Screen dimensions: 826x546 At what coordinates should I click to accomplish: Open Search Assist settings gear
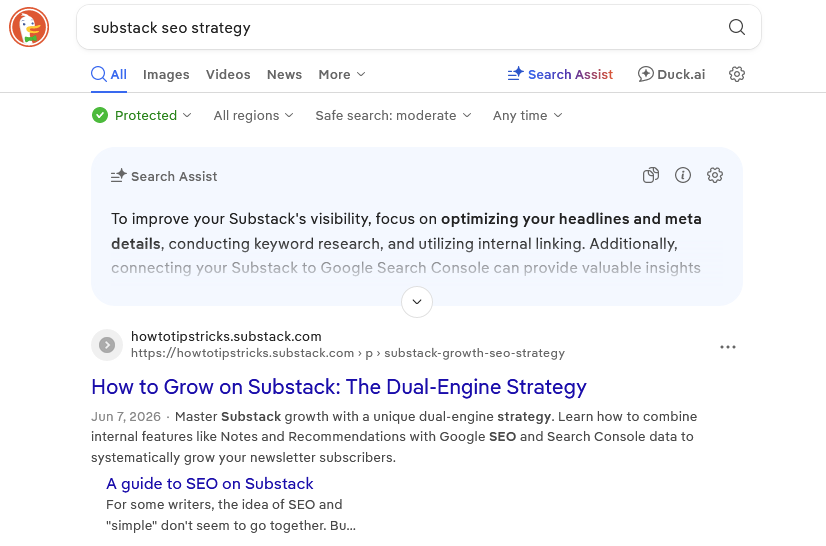pyautogui.click(x=715, y=175)
